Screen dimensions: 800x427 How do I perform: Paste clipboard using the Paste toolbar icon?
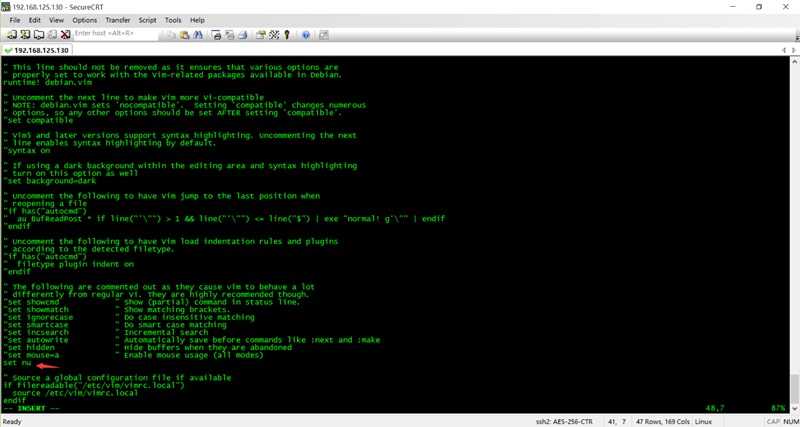point(184,35)
